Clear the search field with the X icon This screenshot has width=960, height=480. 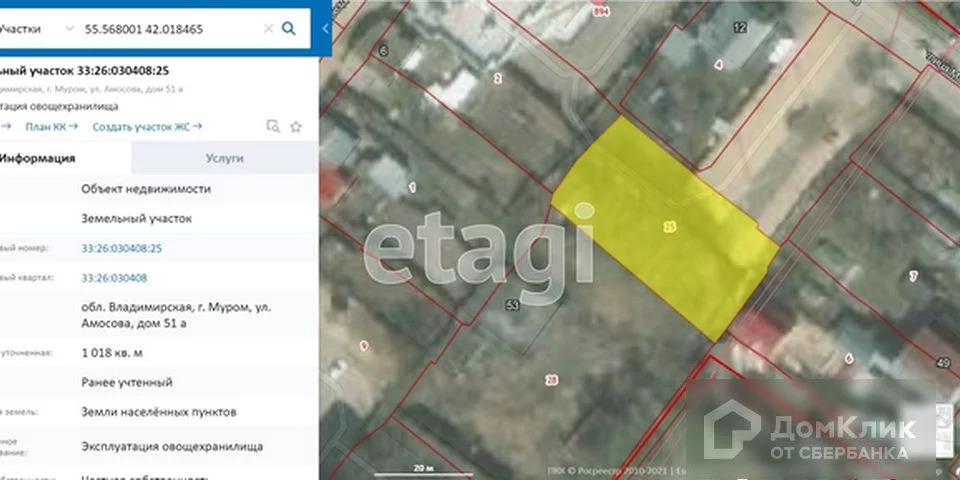(268, 29)
